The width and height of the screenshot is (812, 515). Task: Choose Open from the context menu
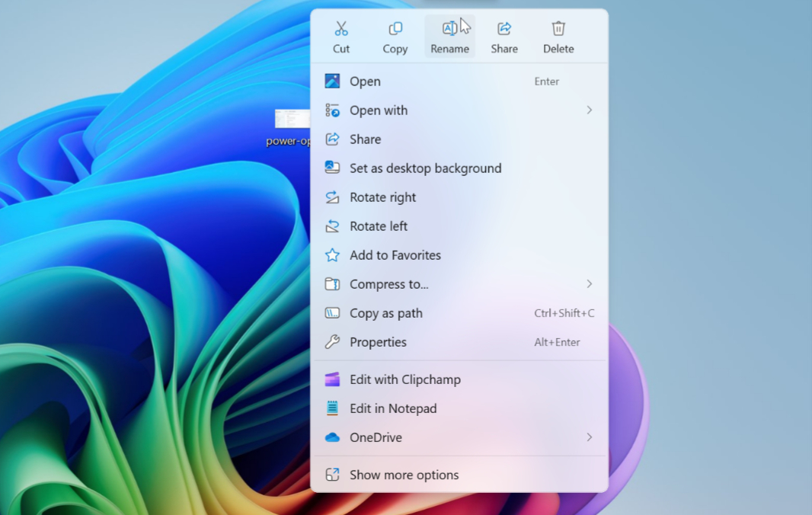point(366,82)
